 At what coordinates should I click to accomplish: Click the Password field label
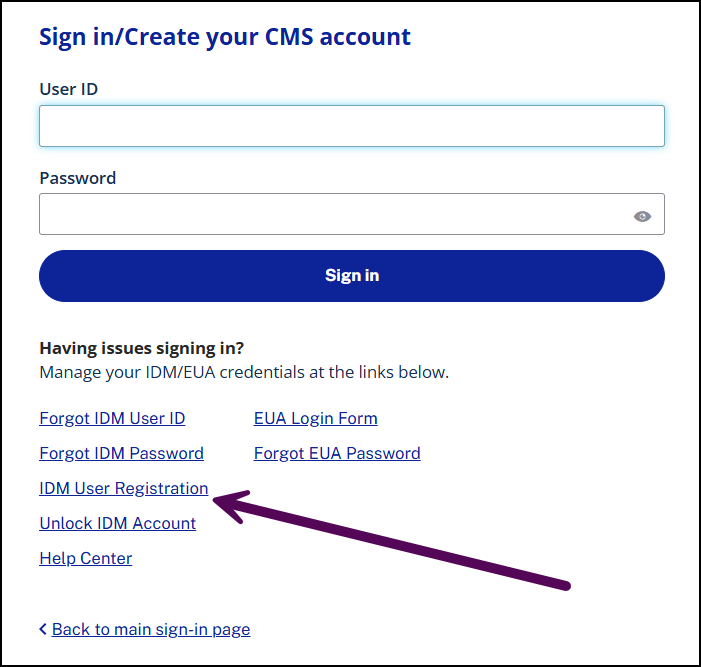click(x=78, y=178)
